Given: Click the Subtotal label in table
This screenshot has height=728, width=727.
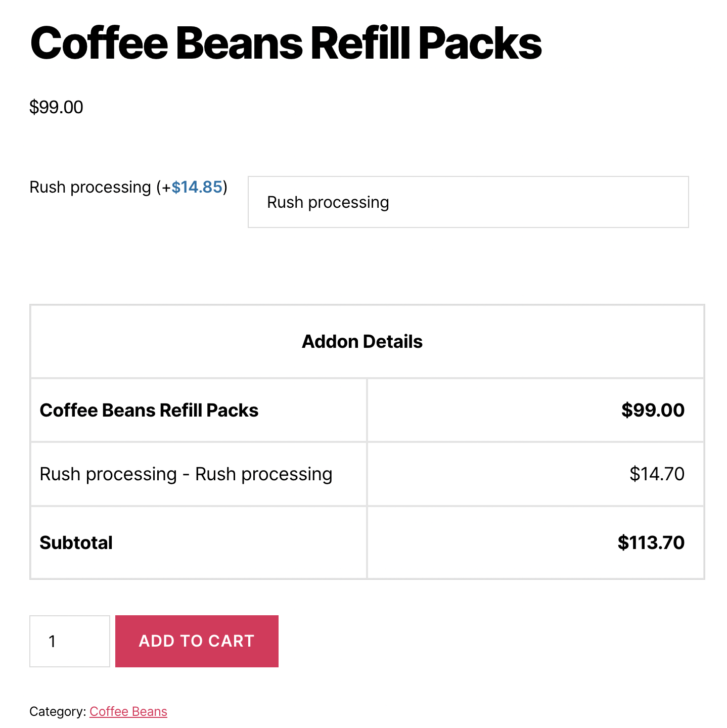Looking at the screenshot, I should pos(76,543).
